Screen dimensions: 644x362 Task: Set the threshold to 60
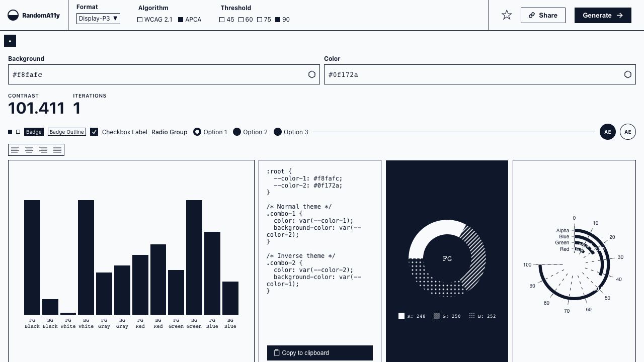click(241, 20)
